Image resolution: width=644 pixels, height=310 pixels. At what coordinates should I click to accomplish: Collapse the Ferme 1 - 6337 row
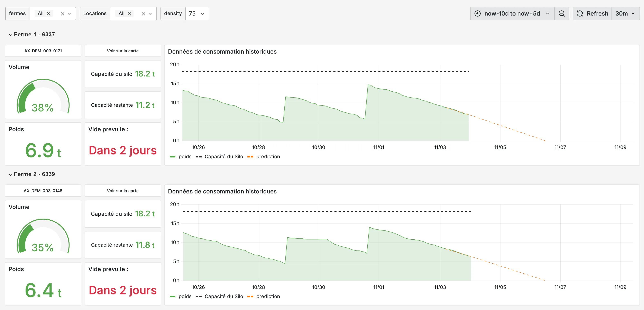point(32,35)
